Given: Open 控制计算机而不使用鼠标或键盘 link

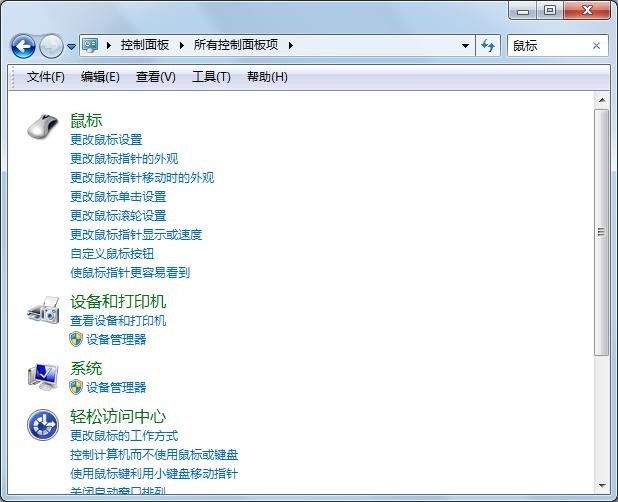Looking at the screenshot, I should click(154, 455).
